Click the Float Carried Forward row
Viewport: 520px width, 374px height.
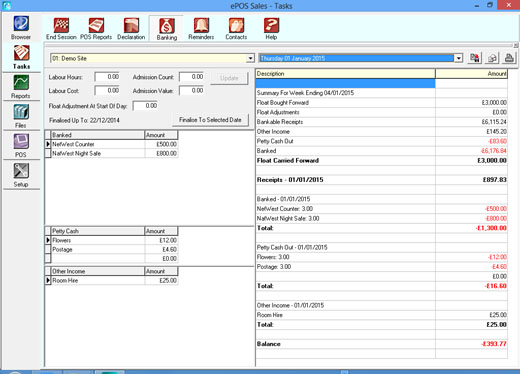tap(382, 161)
